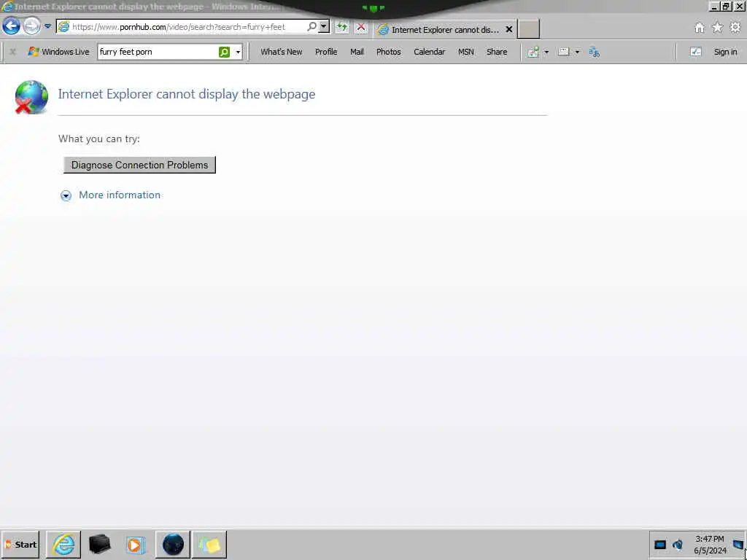
Task: Open the Home page icon
Action: click(700, 28)
